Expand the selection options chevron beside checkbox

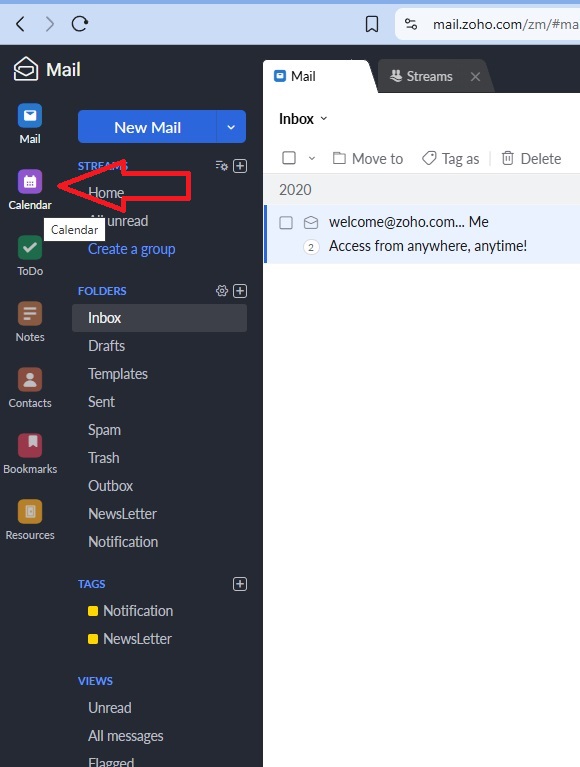tap(312, 158)
